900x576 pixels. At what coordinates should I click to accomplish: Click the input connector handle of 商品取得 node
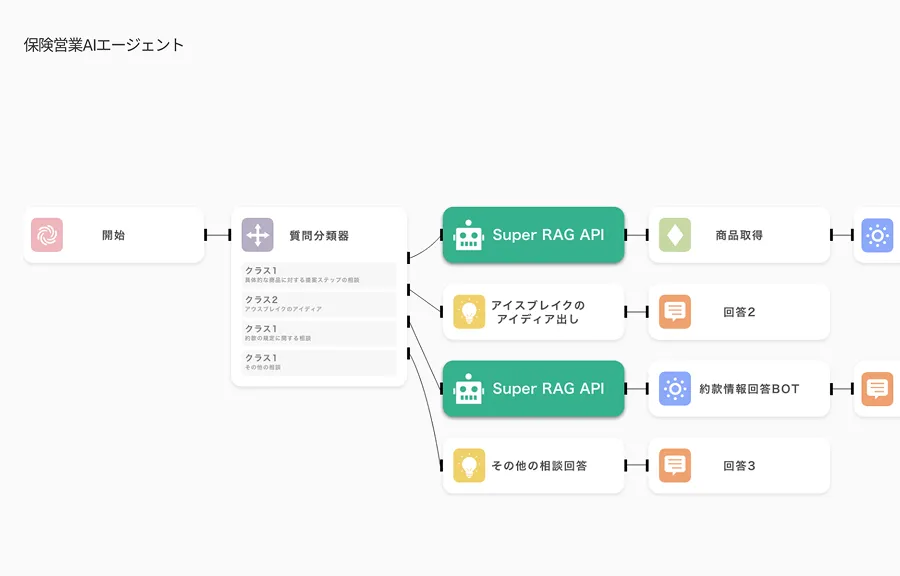coord(647,235)
